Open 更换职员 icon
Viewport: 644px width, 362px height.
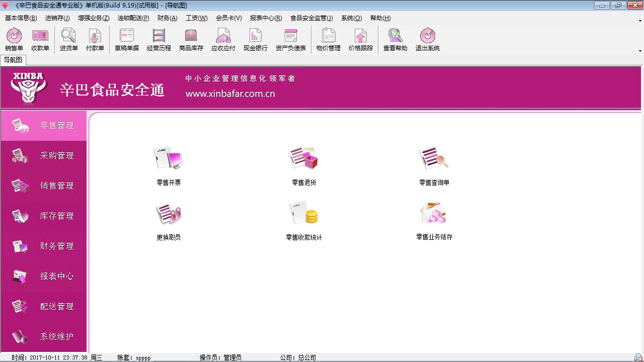coord(169,220)
